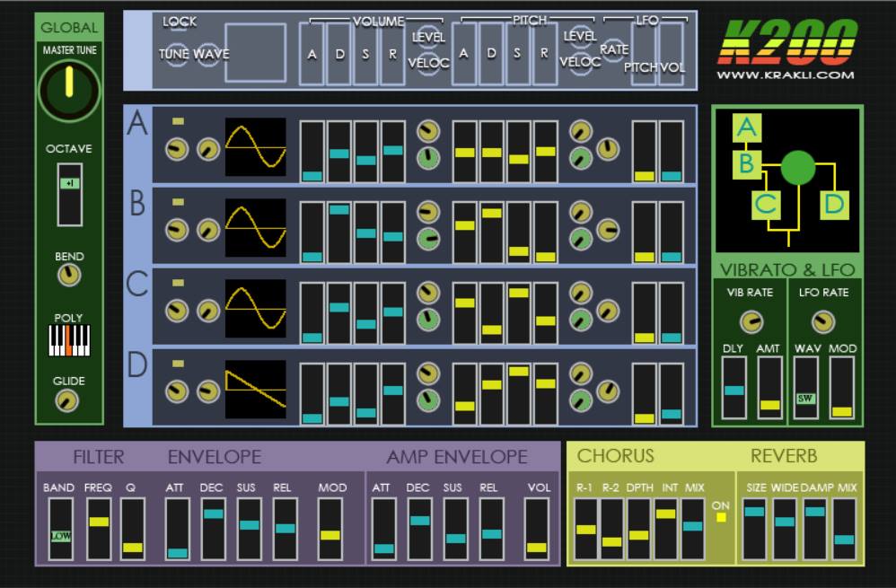Click oscillator D green volume velocity knob

click(x=428, y=400)
